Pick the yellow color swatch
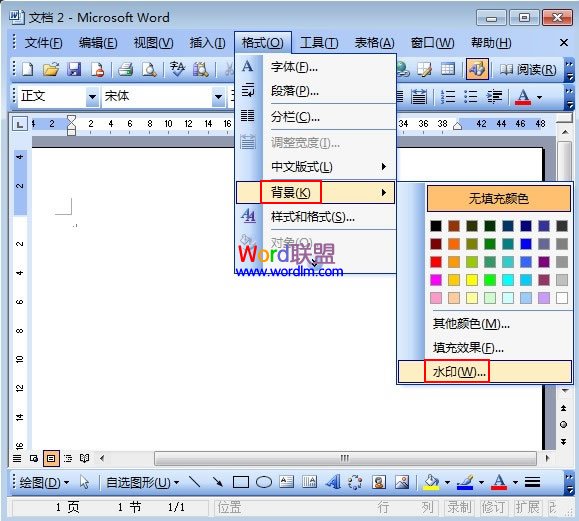 click(x=472, y=280)
